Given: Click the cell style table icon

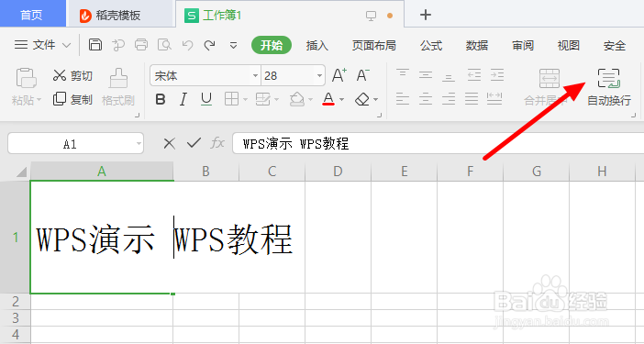Looking at the screenshot, I should pos(263,99).
